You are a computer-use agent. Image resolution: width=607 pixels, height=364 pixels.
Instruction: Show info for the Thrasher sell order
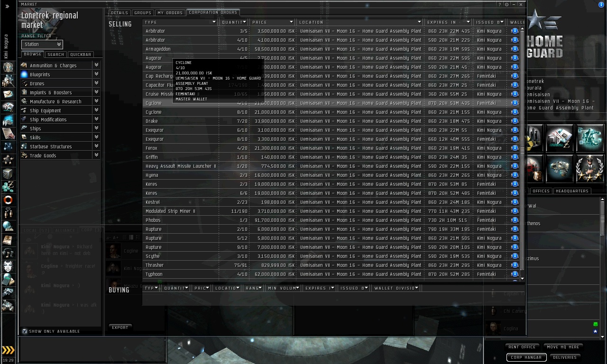pyautogui.click(x=515, y=265)
